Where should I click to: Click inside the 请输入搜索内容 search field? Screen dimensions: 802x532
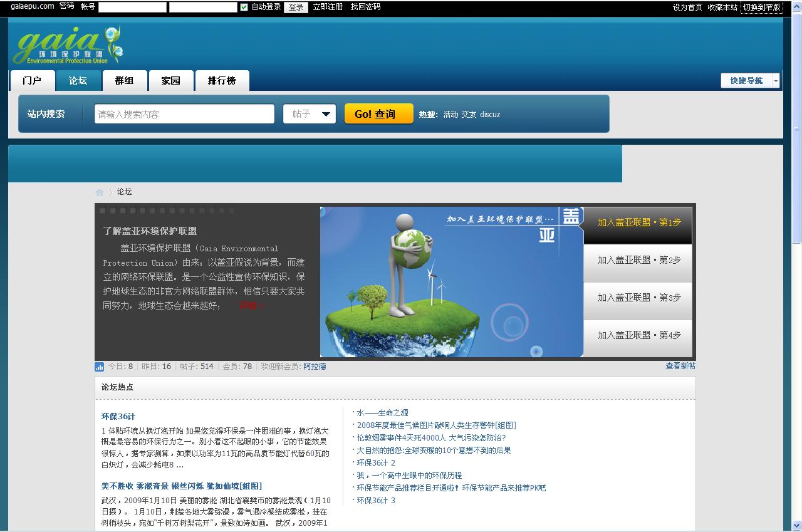[184, 113]
